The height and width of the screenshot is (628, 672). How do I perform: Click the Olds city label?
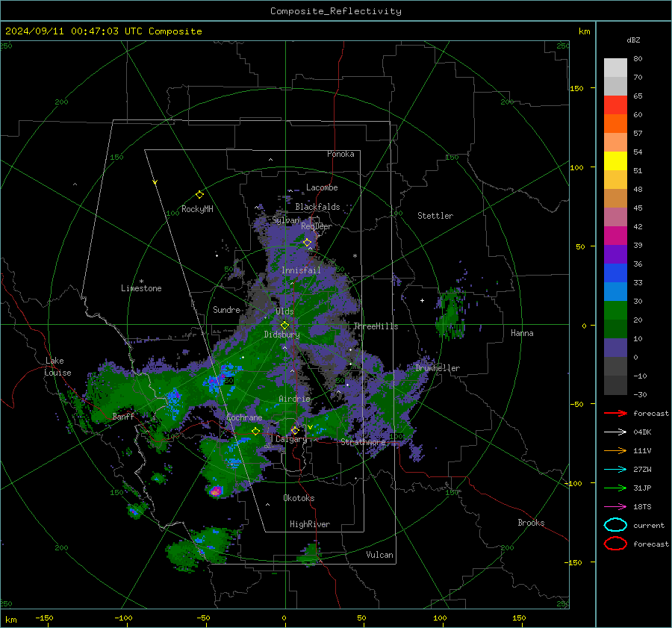(x=284, y=311)
